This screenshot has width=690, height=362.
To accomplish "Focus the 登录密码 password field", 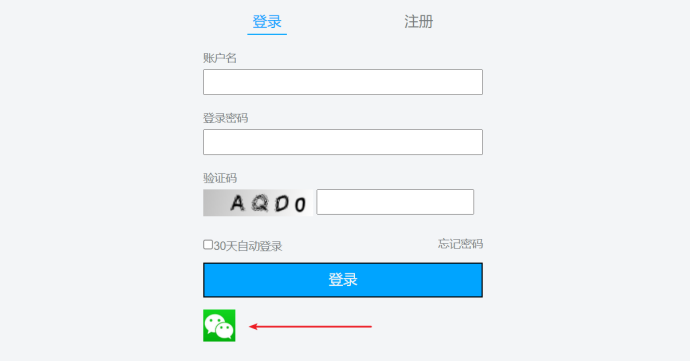I will [x=343, y=142].
